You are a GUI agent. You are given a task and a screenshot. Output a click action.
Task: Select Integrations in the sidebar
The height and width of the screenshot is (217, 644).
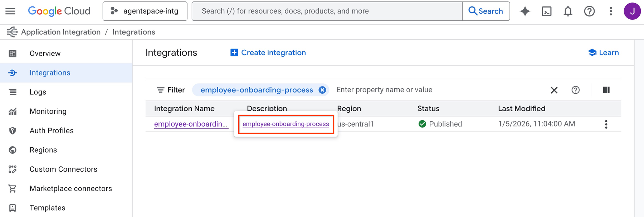pos(66,73)
